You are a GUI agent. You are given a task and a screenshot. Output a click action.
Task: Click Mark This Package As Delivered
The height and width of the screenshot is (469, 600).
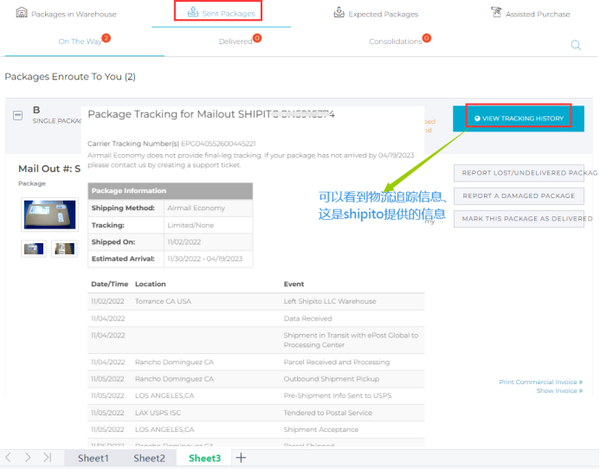tap(519, 218)
